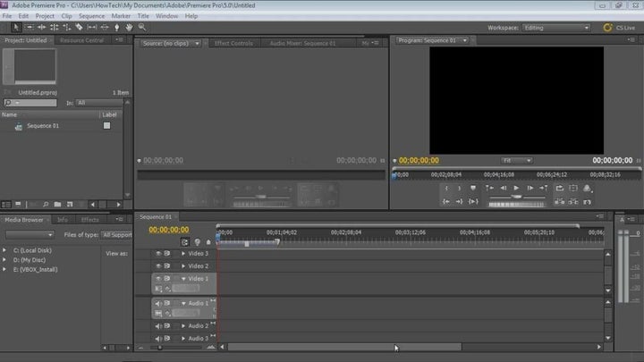
Task: Collapse the Audio 1 track
Action: tap(183, 303)
